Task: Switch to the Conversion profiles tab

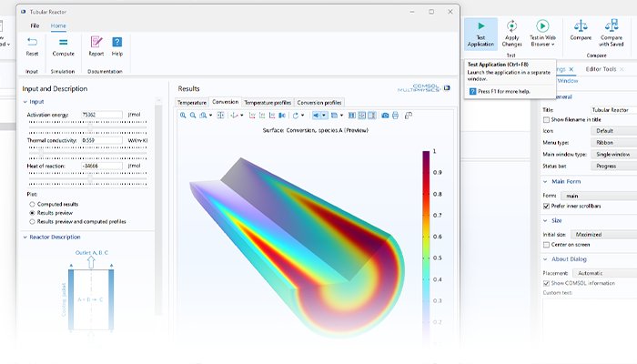Action: tap(319, 102)
